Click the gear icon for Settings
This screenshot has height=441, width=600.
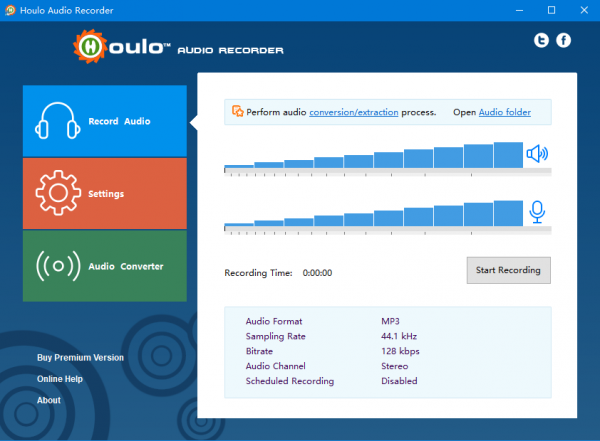(58, 193)
